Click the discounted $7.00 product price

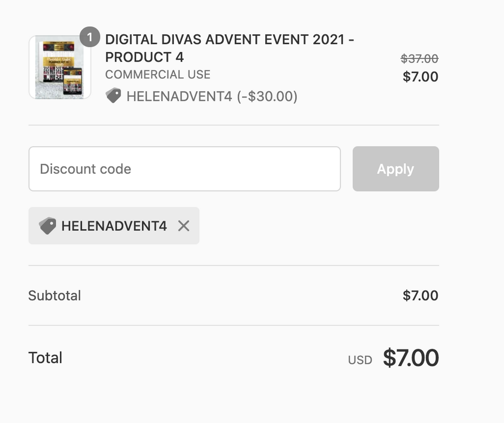[420, 77]
